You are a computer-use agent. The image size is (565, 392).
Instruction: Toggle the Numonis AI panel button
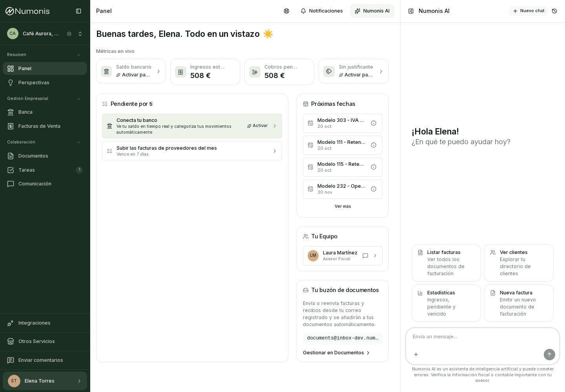tap(372, 11)
